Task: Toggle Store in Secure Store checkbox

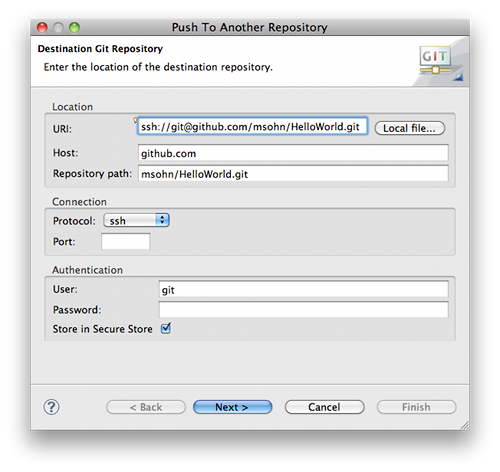Action: coord(166,328)
